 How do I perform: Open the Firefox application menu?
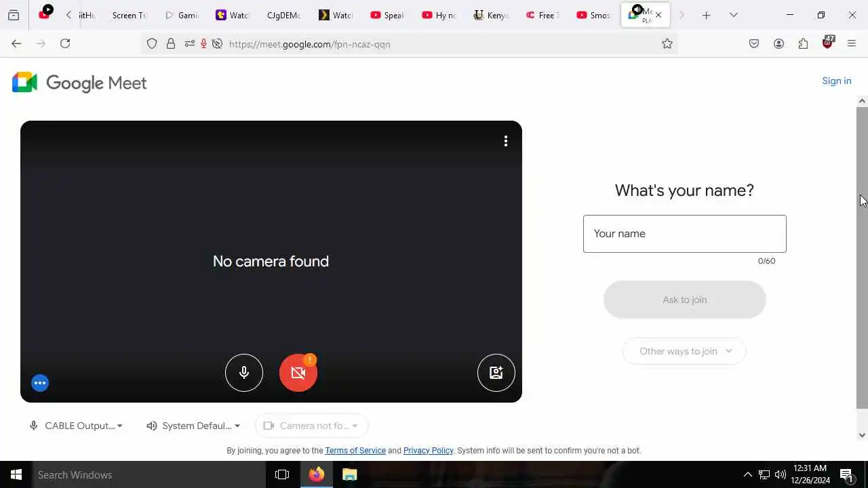pos(852,43)
